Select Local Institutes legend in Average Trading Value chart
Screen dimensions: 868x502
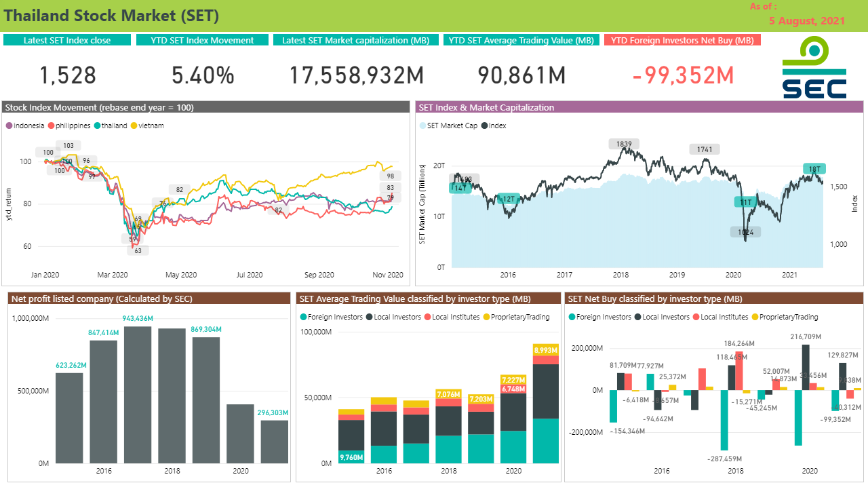(452, 317)
